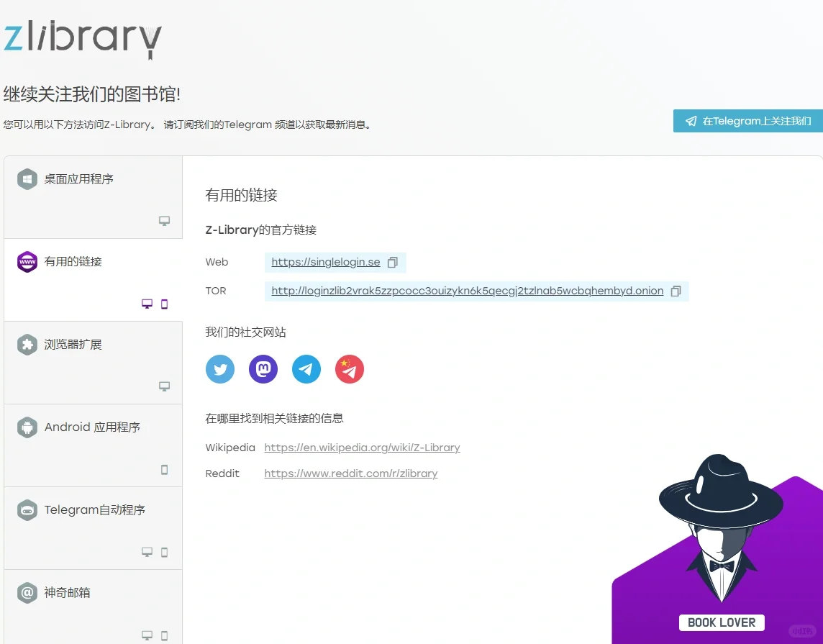Image resolution: width=823 pixels, height=644 pixels.
Task: Open the Reddit r/zlibrary link
Action: tap(350, 473)
